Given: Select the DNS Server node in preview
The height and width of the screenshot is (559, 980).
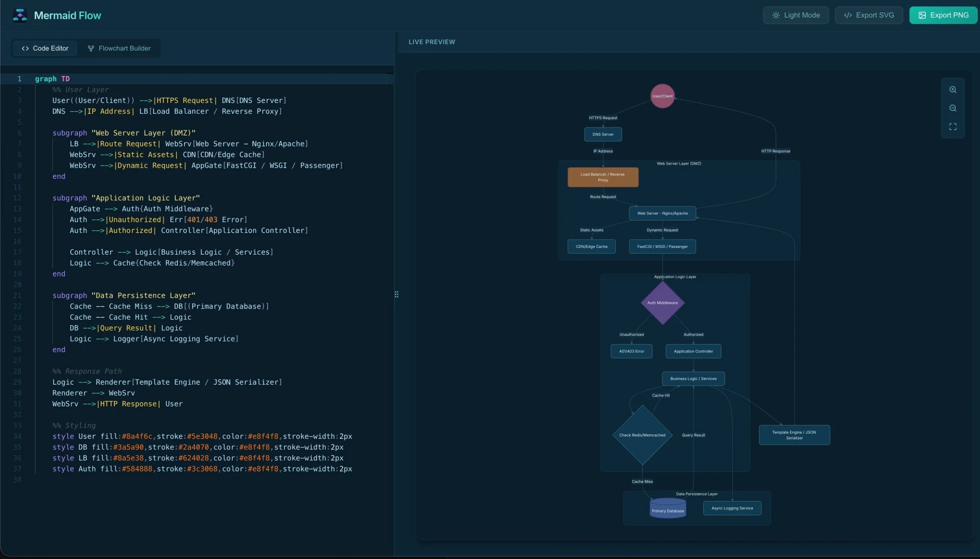Looking at the screenshot, I should 603,134.
